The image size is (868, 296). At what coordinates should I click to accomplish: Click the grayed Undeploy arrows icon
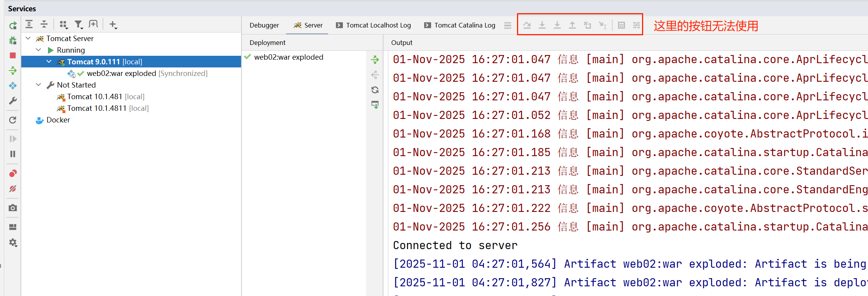coord(375,75)
